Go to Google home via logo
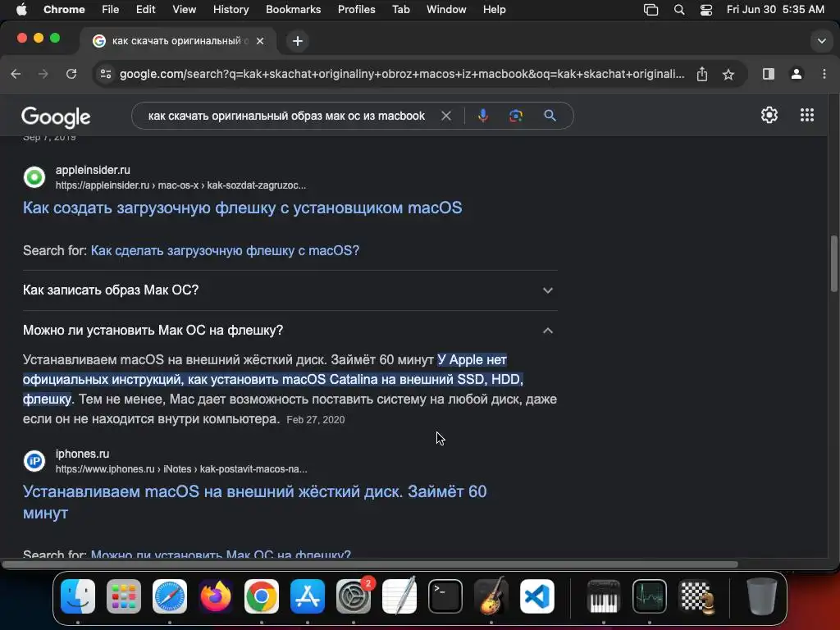The height and width of the screenshot is (630, 840). coord(56,117)
